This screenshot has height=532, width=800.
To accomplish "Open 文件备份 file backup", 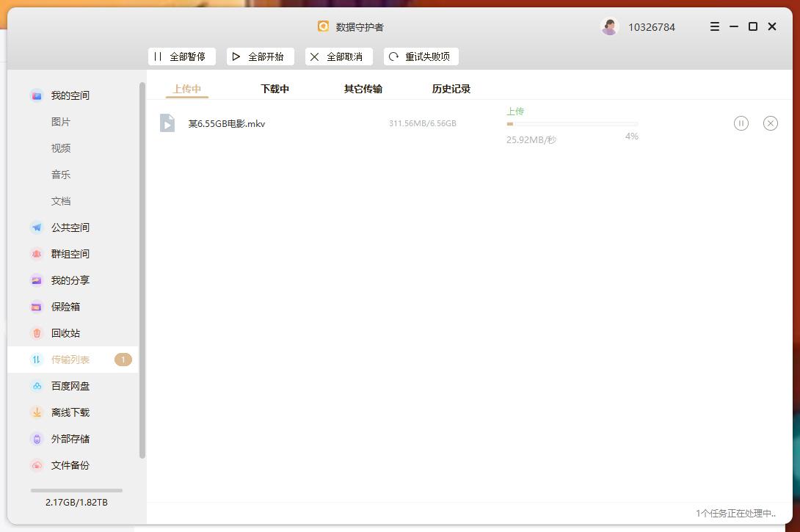I will pos(70,464).
